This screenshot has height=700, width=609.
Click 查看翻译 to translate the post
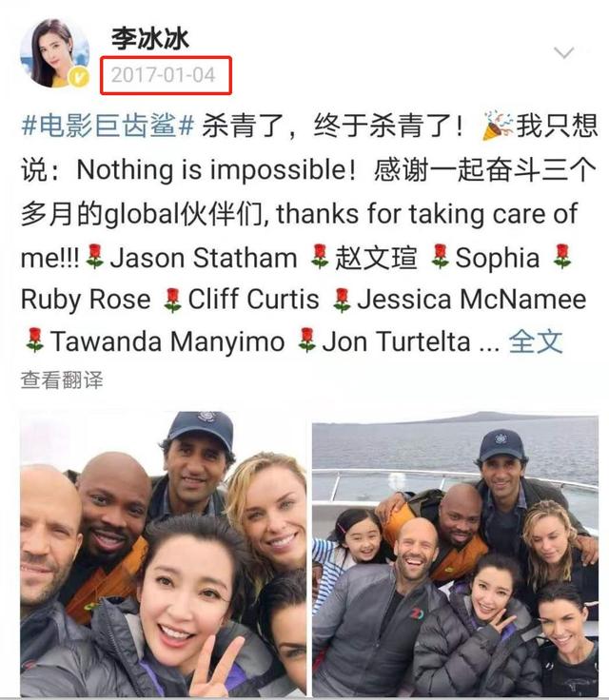click(x=62, y=380)
